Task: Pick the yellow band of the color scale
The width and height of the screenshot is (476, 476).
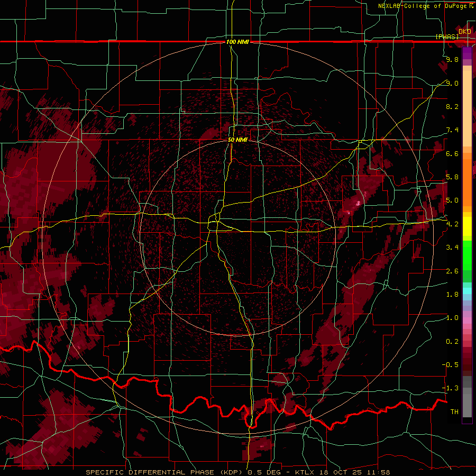Action: tap(467, 226)
